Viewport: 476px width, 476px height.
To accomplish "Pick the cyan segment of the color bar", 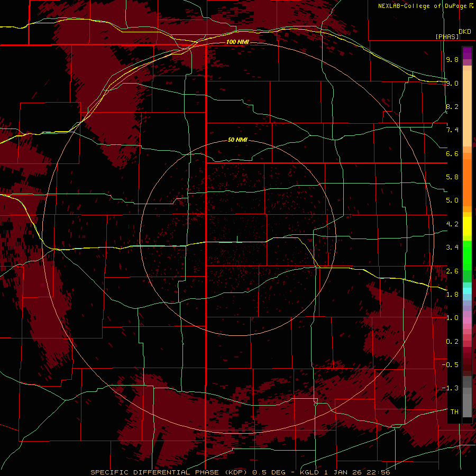I will [467, 290].
